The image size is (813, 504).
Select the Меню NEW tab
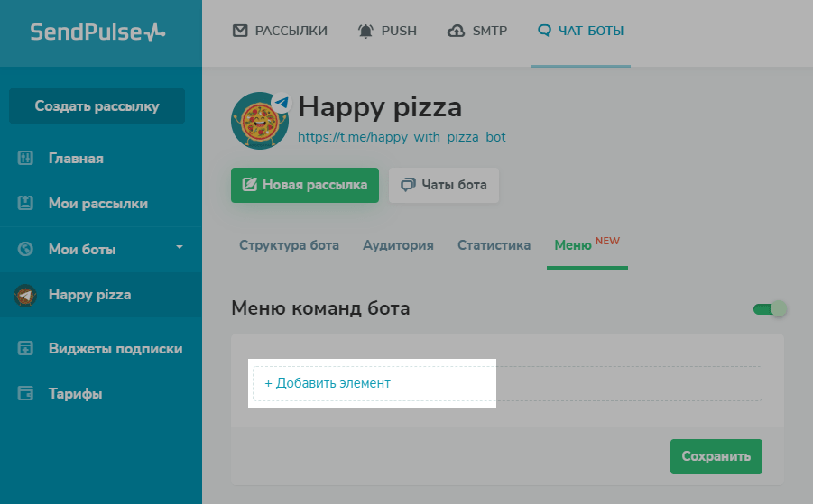point(587,244)
